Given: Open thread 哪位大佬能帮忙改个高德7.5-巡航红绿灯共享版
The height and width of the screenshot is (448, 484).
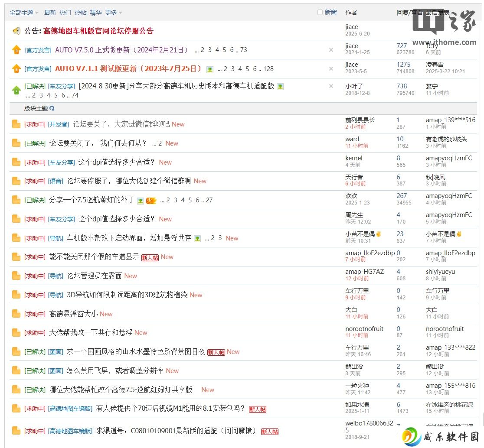Looking at the screenshot, I should click(x=122, y=390).
